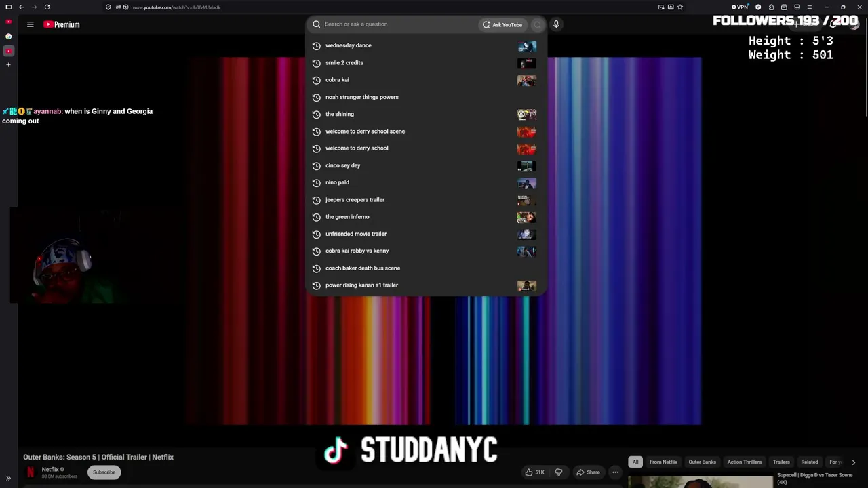The height and width of the screenshot is (488, 868).
Task: Click the page vertical scrollbar
Action: (x=865, y=66)
